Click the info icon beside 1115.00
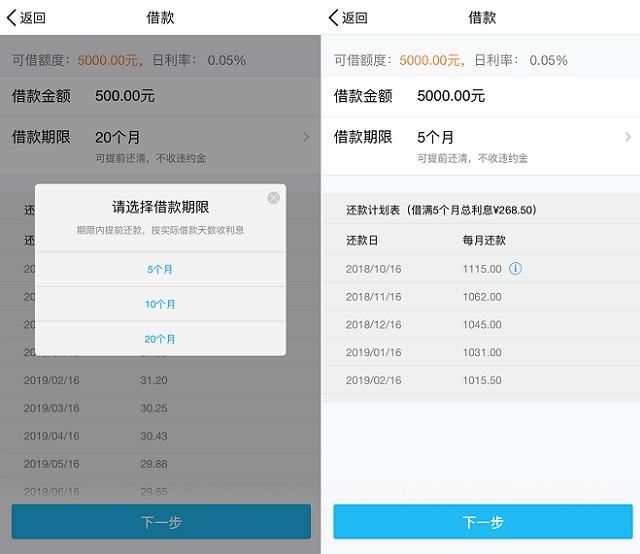Viewport: 640px width, 554px height. (x=516, y=269)
